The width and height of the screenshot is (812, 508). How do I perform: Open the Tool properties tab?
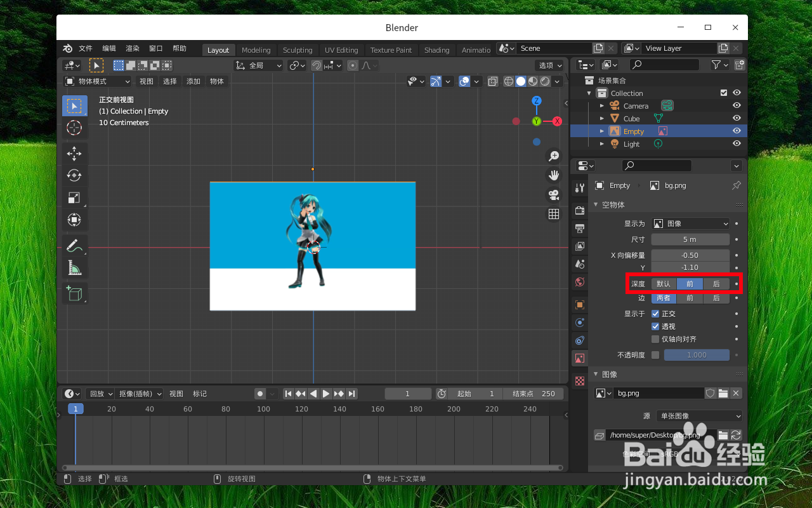[579, 187]
